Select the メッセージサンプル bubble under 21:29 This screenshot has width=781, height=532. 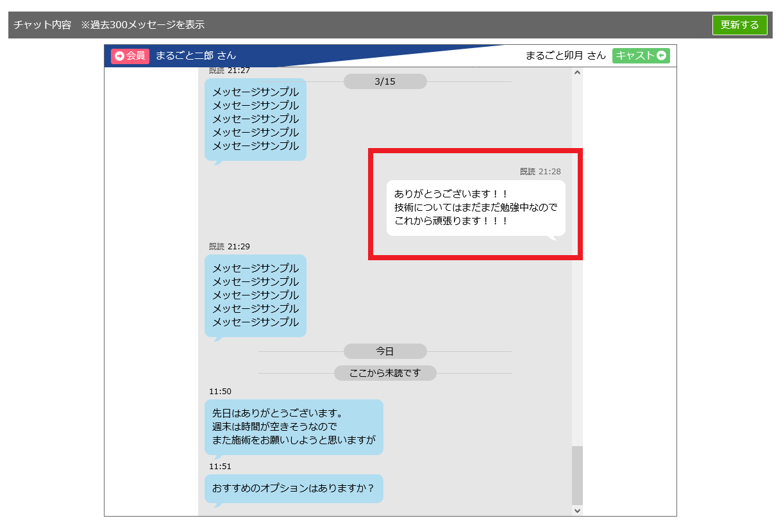point(255,295)
